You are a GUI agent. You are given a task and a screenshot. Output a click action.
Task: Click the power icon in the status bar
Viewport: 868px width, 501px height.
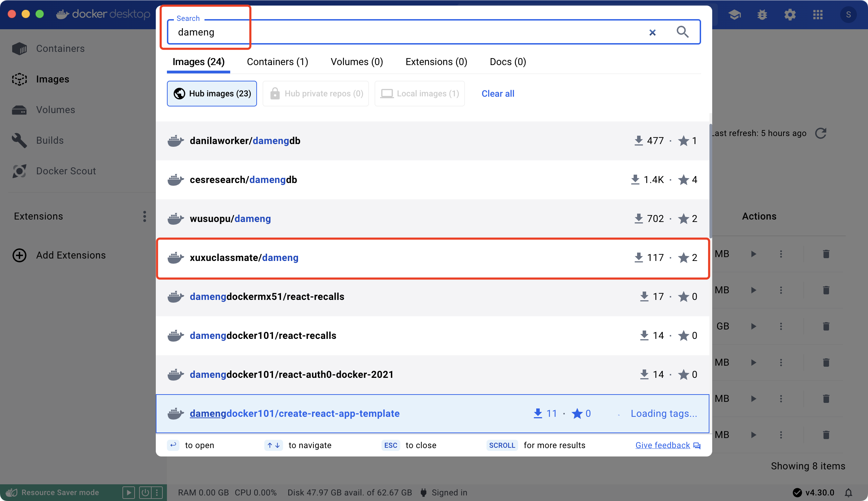[145, 493]
